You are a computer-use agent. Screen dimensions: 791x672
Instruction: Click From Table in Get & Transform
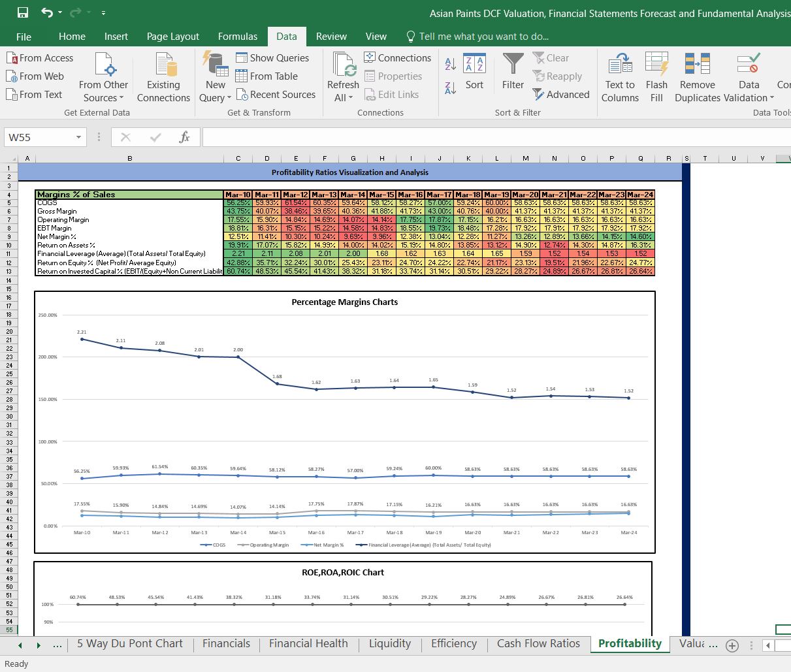[x=266, y=76]
